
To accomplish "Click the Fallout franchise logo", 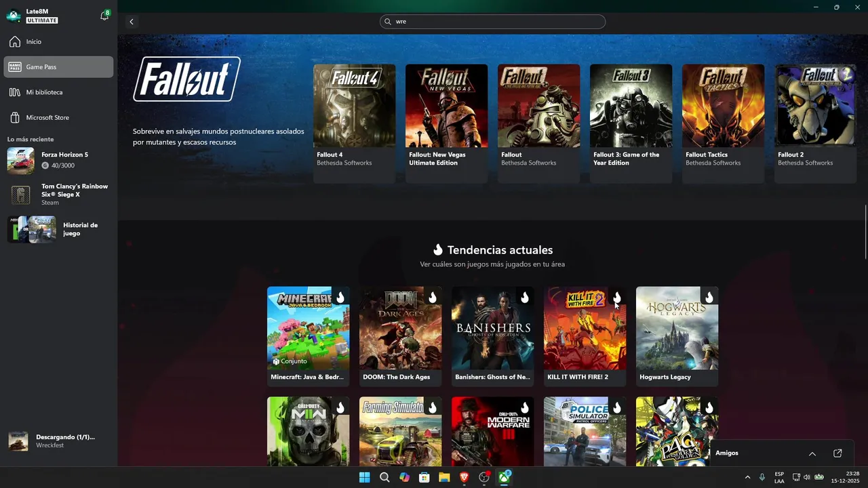I will pyautogui.click(x=187, y=79).
